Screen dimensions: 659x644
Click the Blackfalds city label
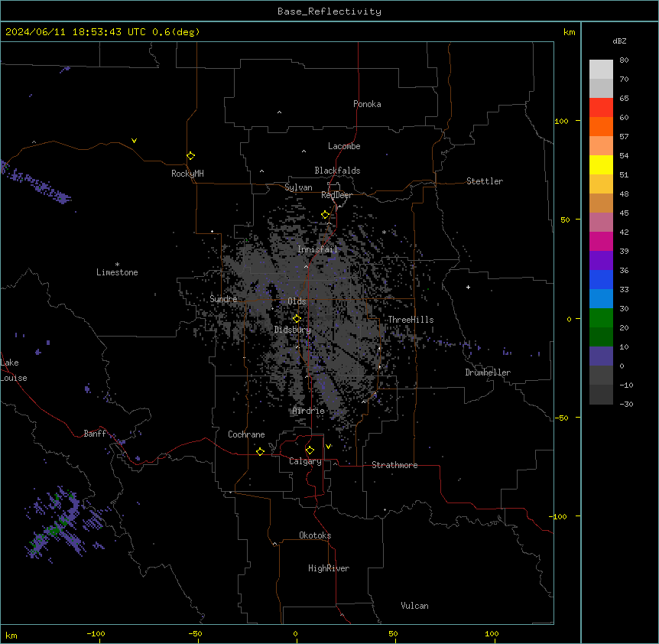point(337,171)
